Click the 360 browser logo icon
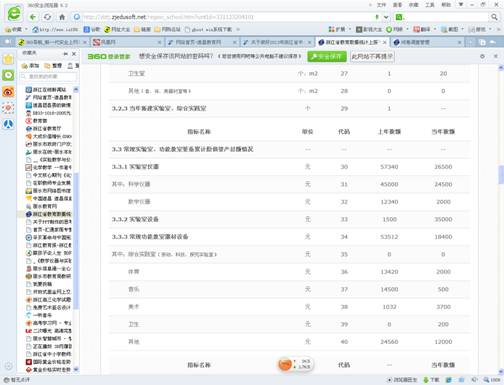The image size is (504, 385). pos(14,14)
